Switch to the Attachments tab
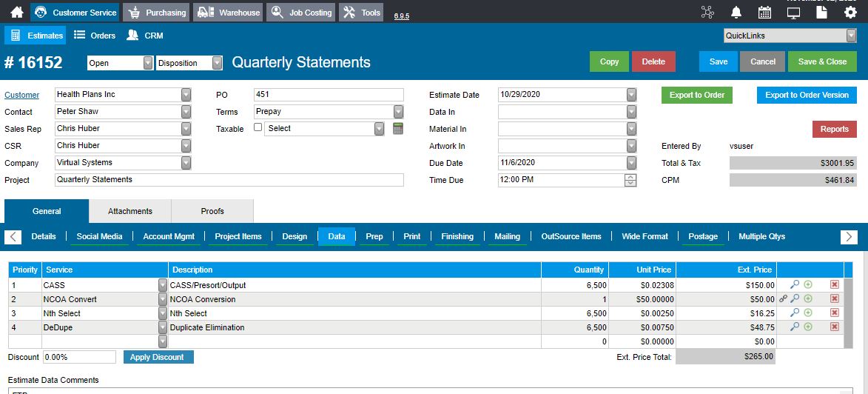 coord(130,211)
